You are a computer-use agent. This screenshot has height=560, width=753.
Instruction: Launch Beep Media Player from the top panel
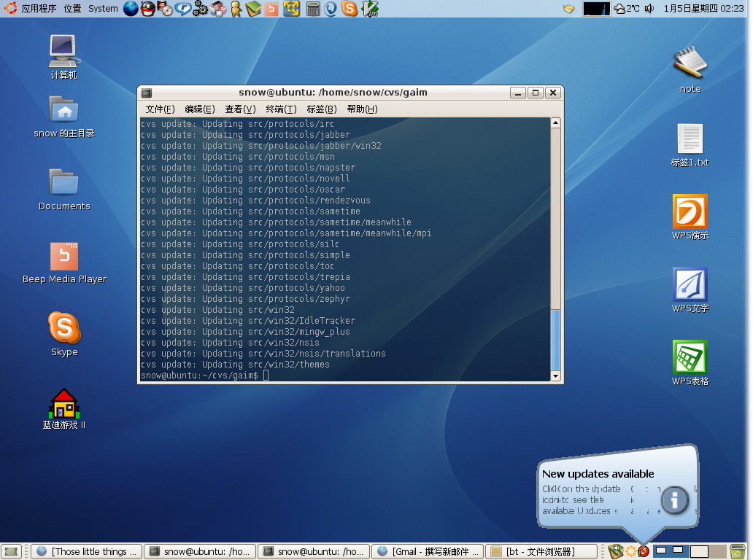(272, 9)
